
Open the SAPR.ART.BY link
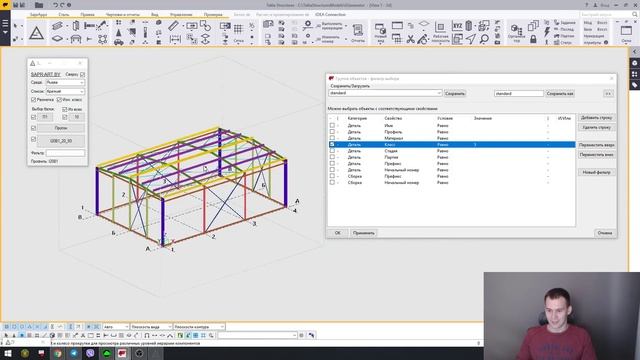coord(46,74)
